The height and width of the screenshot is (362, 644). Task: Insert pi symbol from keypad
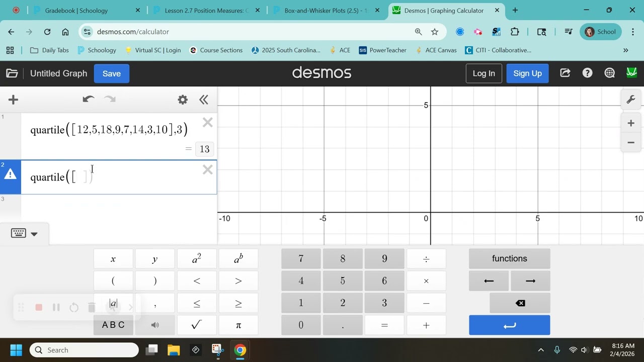pos(238,325)
